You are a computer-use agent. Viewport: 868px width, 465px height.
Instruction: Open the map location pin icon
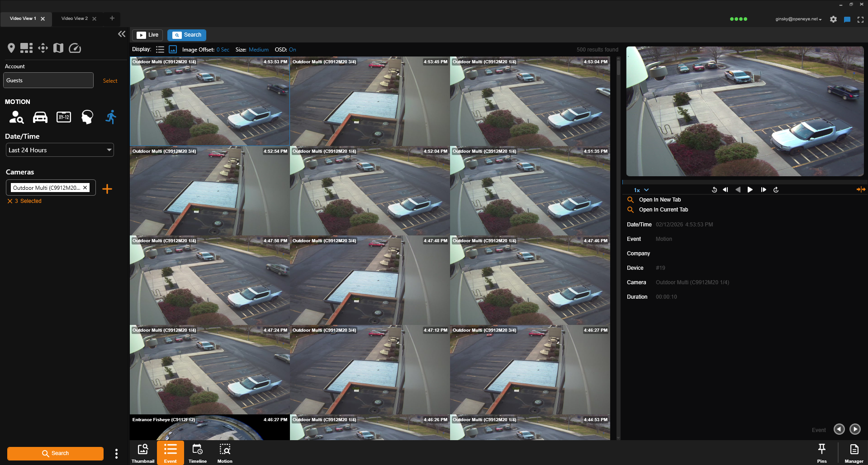[x=11, y=48]
